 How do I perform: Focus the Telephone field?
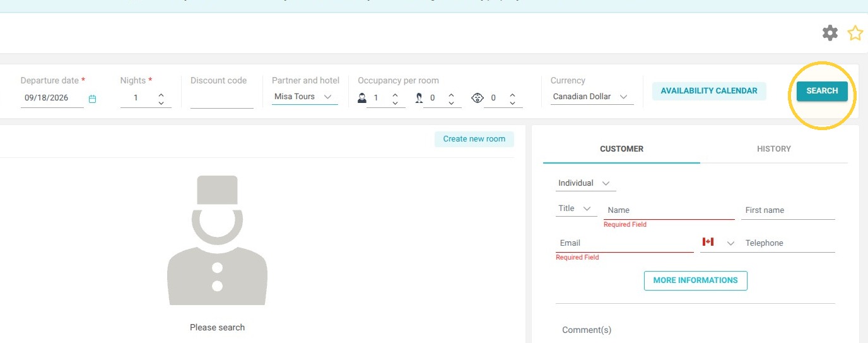click(789, 243)
